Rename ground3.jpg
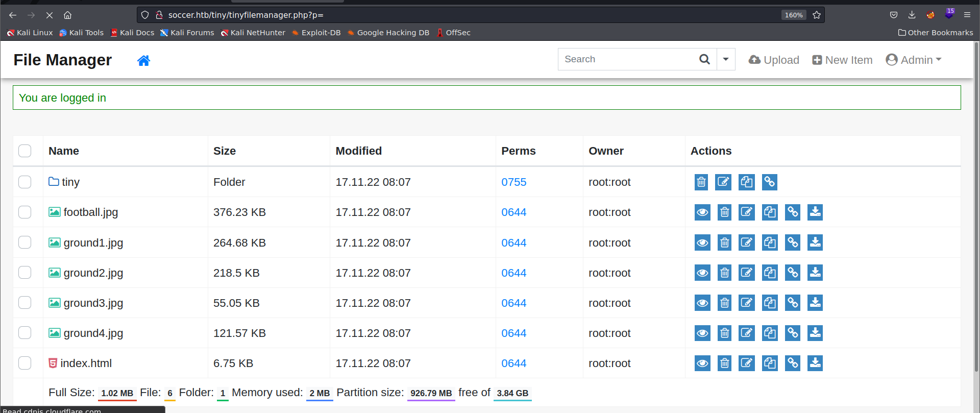 (747, 303)
